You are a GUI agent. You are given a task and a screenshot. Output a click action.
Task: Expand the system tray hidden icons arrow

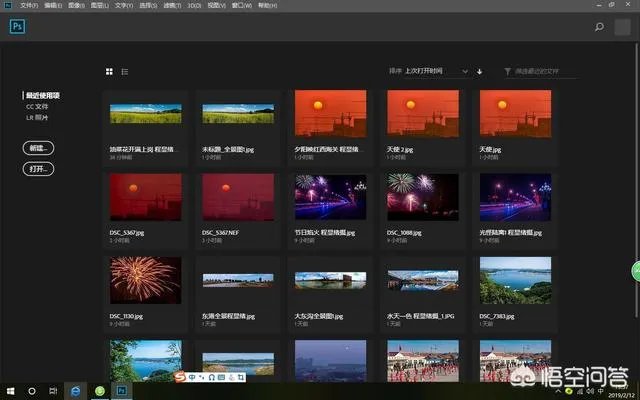pyautogui.click(x=558, y=391)
